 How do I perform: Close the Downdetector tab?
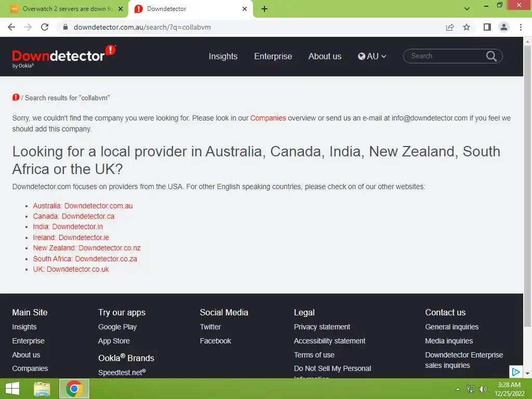pyautogui.click(x=245, y=9)
